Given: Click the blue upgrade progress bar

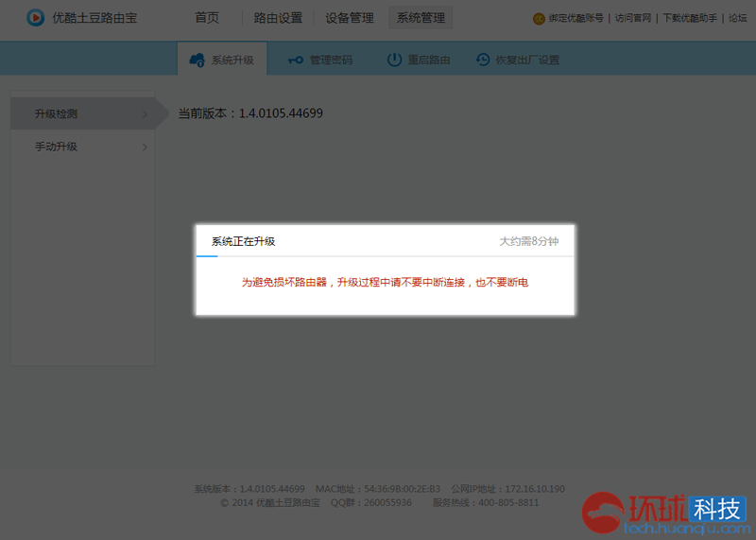Looking at the screenshot, I should 207,256.
